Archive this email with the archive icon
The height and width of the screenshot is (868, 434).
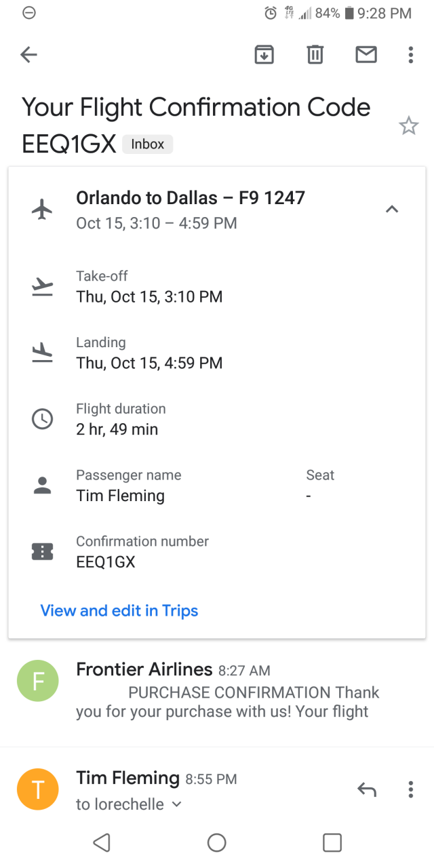pos(264,55)
